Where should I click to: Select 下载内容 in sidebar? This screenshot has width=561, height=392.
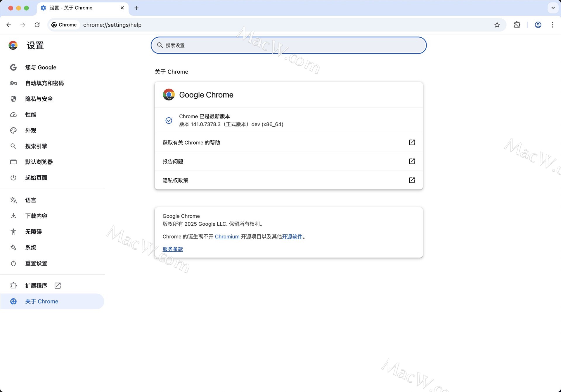[52, 216]
